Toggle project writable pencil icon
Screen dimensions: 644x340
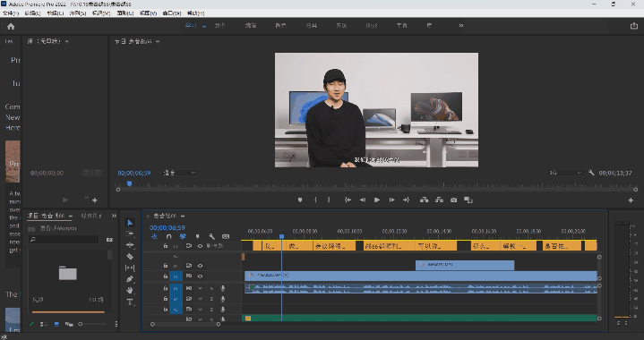(x=30, y=324)
